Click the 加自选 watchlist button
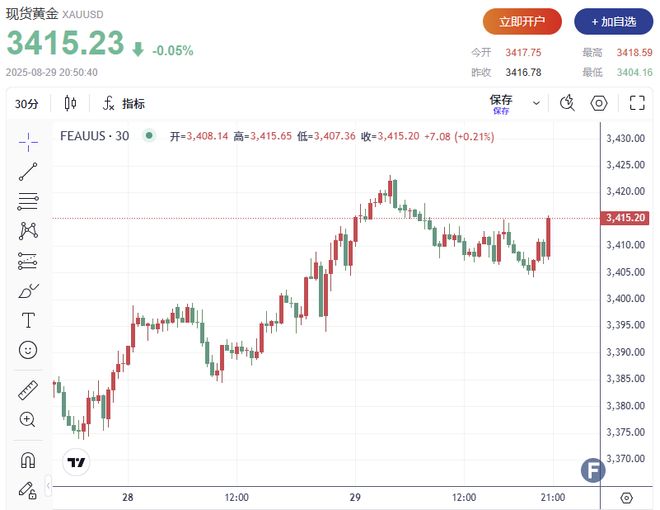The height and width of the screenshot is (510, 660). pyautogui.click(x=609, y=21)
